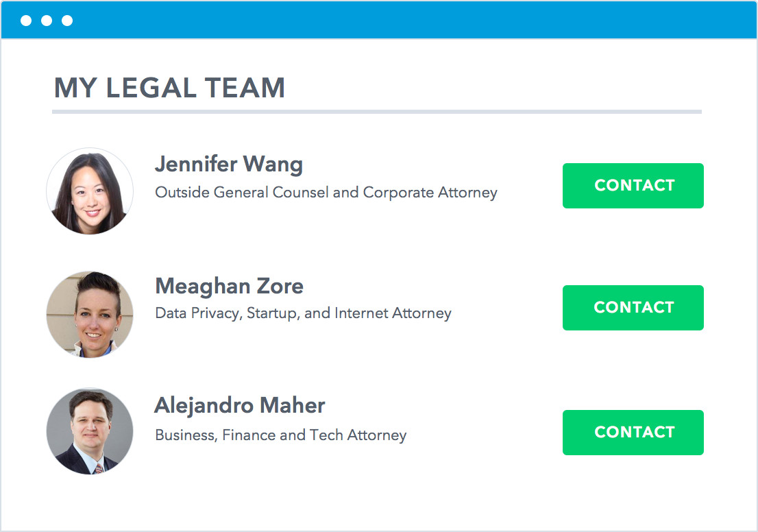Click the third white dot in title bar
Viewport: 758px width, 532px height.
coord(67,21)
